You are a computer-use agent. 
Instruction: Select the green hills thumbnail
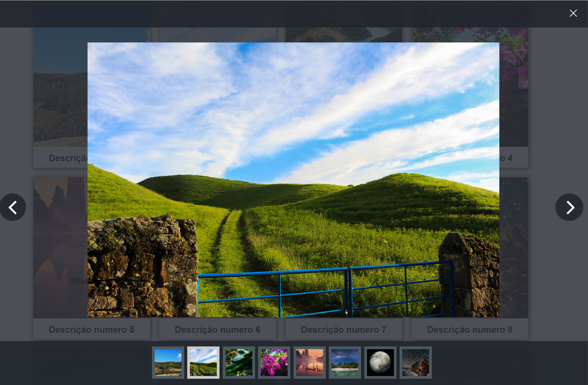point(203,362)
